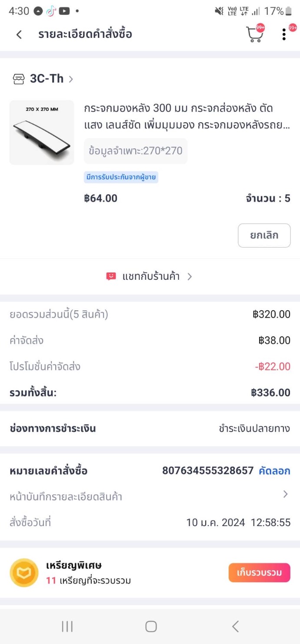Open the three-dot more options menu
Screen dimensions: 300x644
(x=284, y=34)
